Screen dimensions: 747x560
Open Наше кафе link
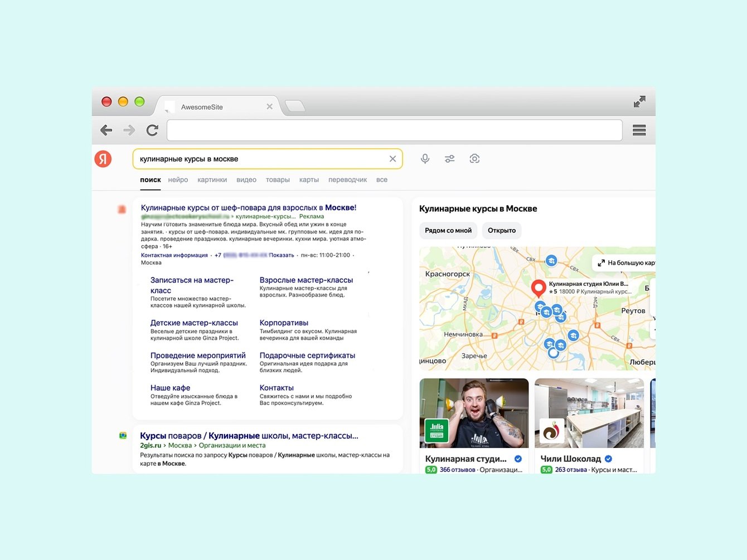(x=170, y=388)
